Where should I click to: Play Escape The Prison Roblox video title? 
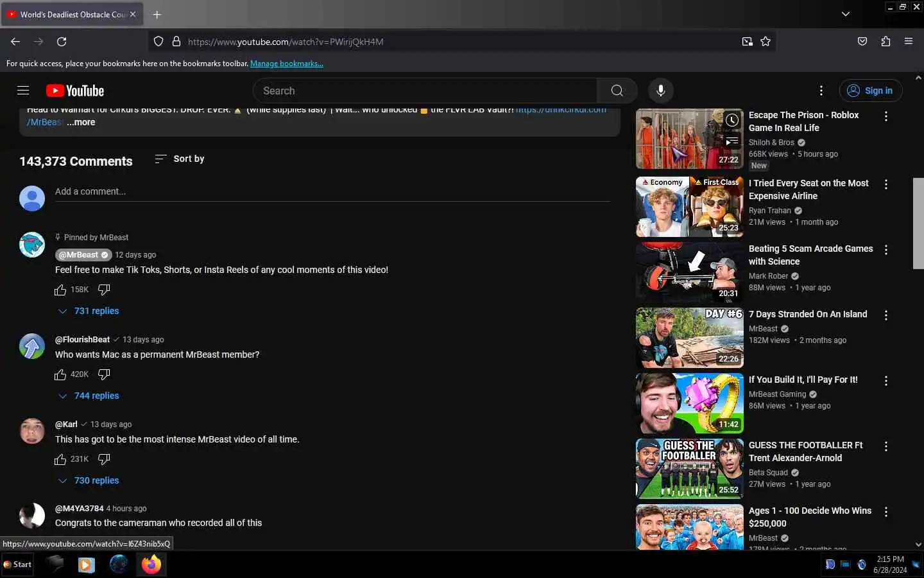pyautogui.click(x=803, y=121)
